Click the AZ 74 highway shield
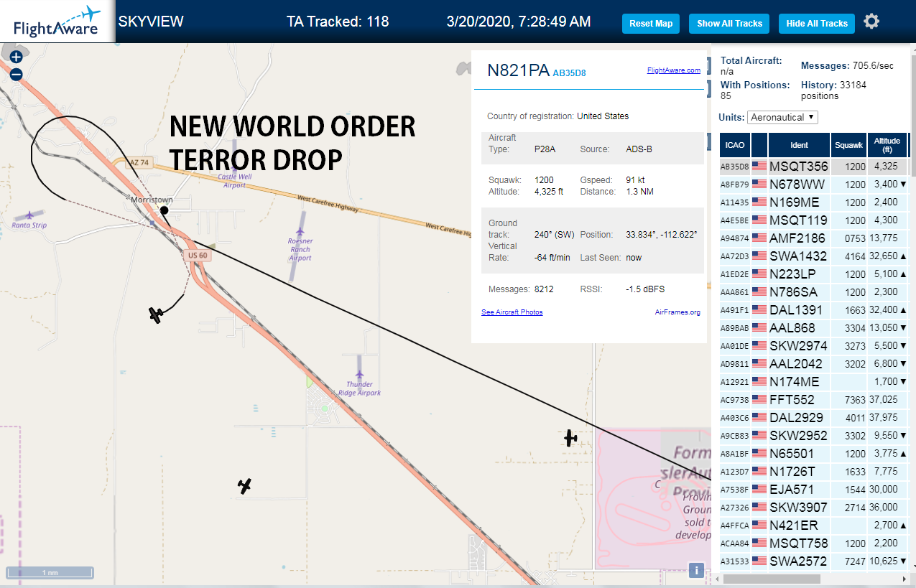Viewport: 916px width, 588px height. 139,163
